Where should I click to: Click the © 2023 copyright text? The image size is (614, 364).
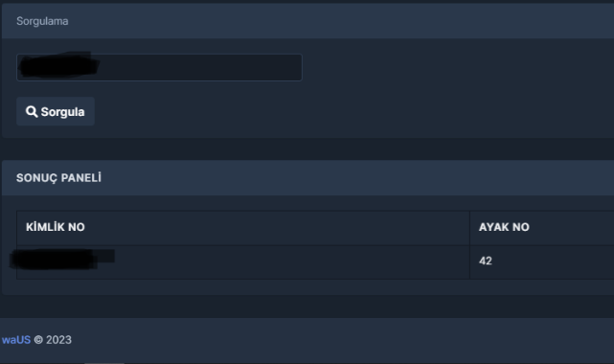(53, 340)
